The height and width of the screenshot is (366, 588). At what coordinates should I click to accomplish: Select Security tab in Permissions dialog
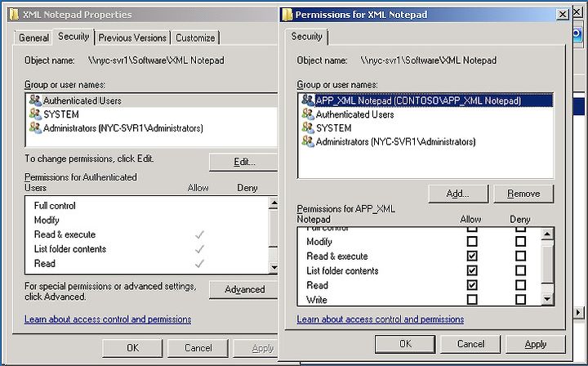pyautogui.click(x=306, y=37)
